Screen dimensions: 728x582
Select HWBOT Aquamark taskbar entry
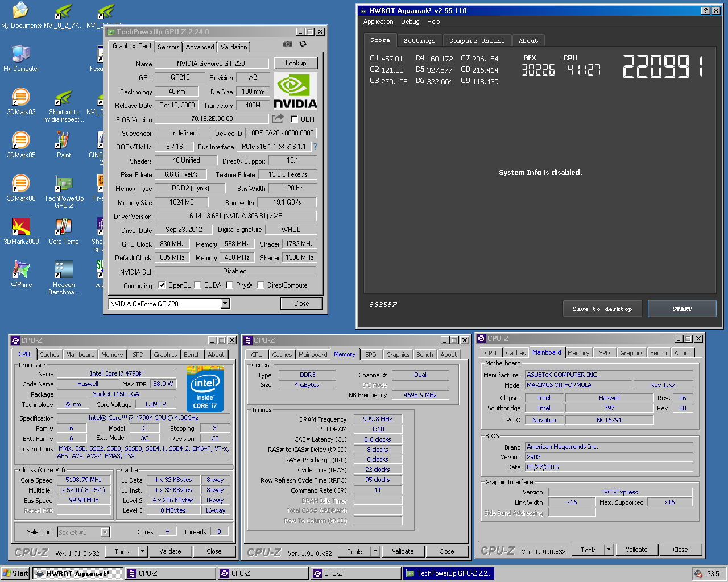pyautogui.click(x=77, y=573)
